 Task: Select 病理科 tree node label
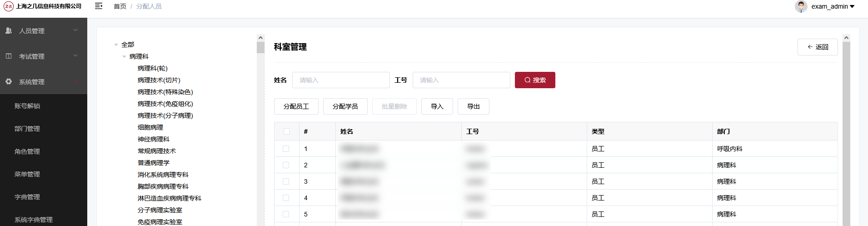coord(139,56)
